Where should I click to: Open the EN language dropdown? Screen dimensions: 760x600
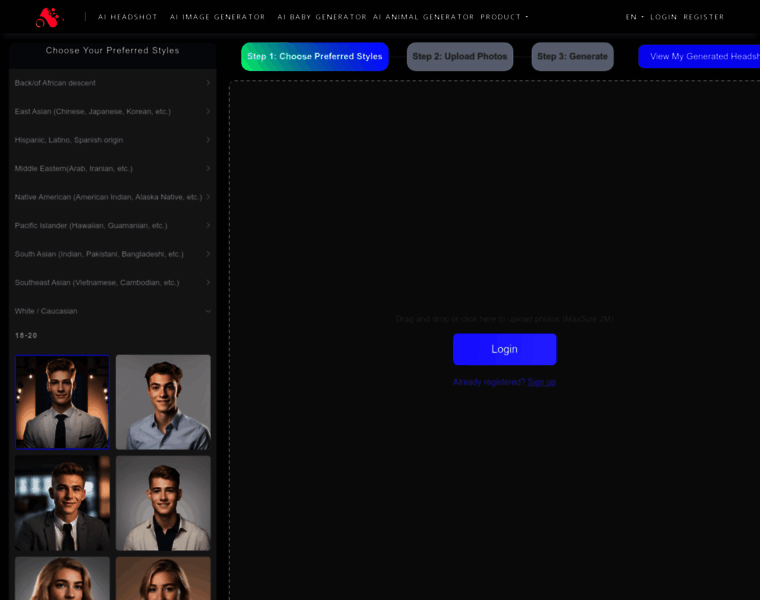(x=634, y=17)
